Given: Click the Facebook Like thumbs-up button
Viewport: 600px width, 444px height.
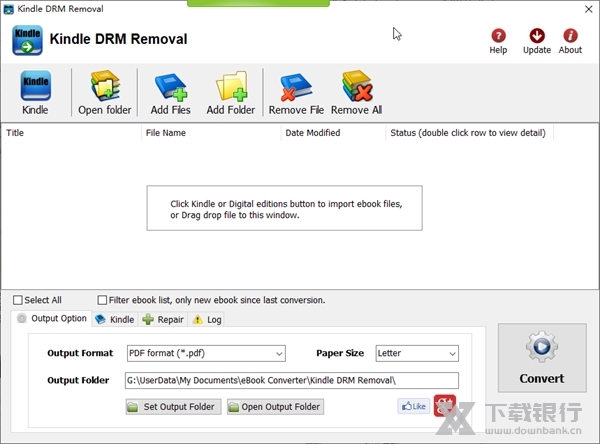Looking at the screenshot, I should tap(414, 406).
